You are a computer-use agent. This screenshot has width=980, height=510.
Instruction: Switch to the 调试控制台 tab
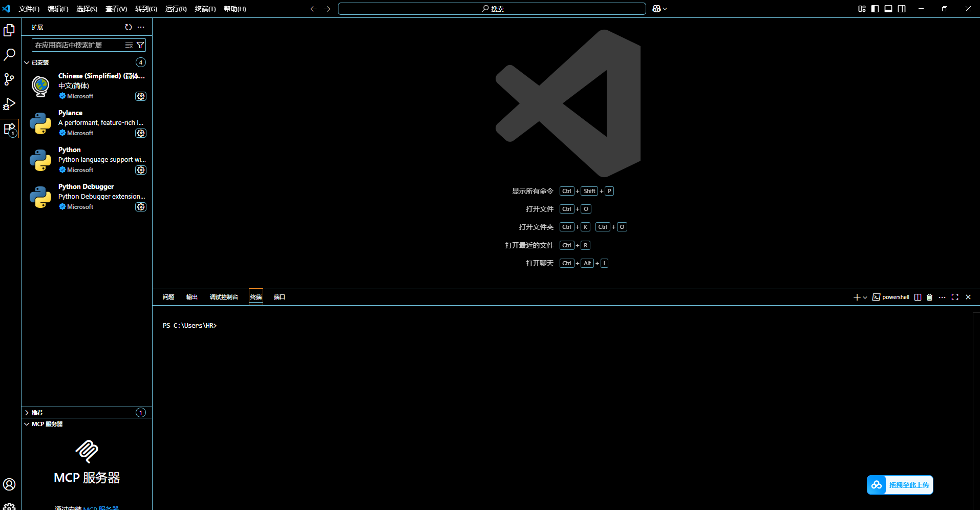coord(224,297)
